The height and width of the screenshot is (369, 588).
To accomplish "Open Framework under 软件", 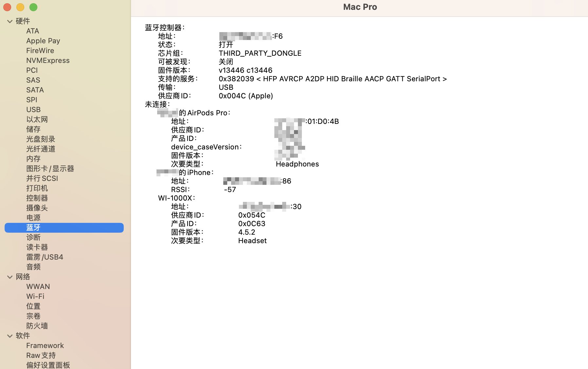I will (x=45, y=345).
